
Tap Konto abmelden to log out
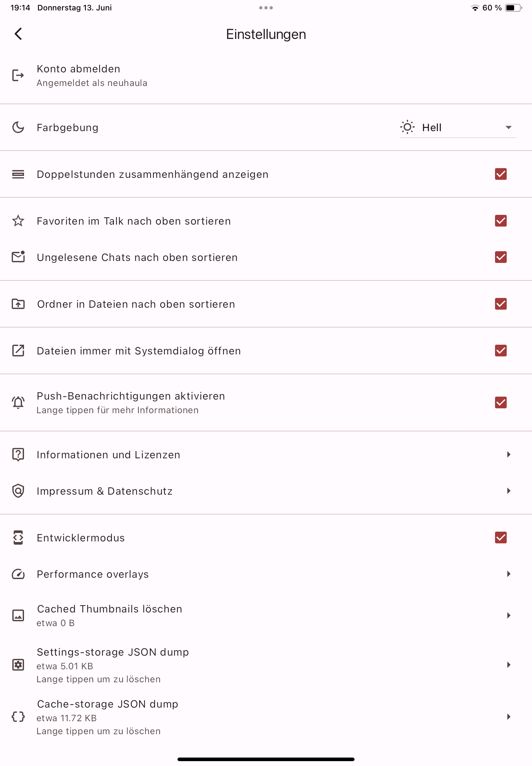pos(79,69)
